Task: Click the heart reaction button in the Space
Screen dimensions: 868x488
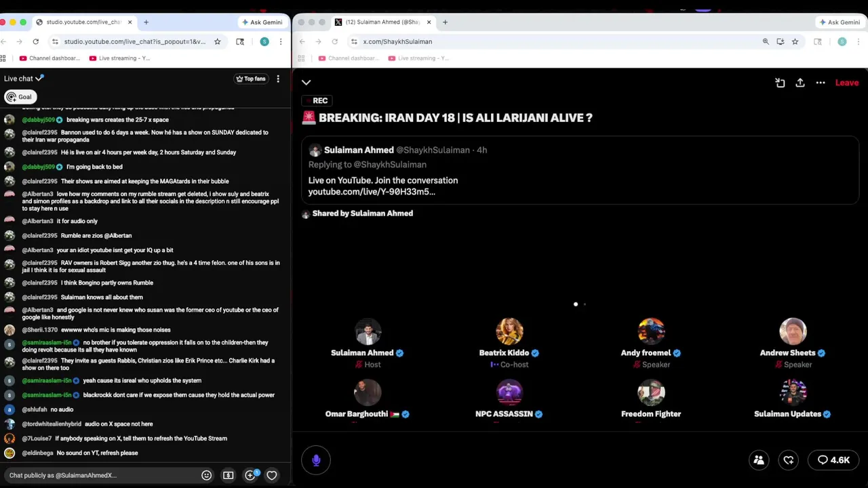Action: (789, 460)
